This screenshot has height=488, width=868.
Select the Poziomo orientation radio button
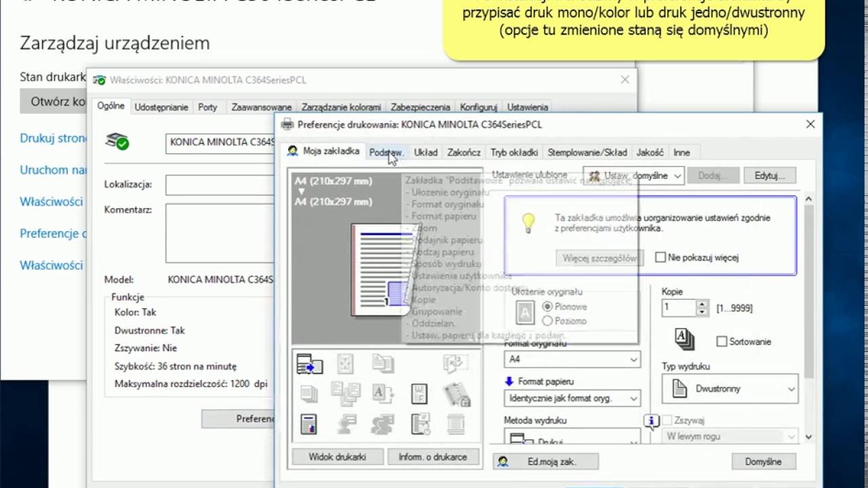[548, 321]
